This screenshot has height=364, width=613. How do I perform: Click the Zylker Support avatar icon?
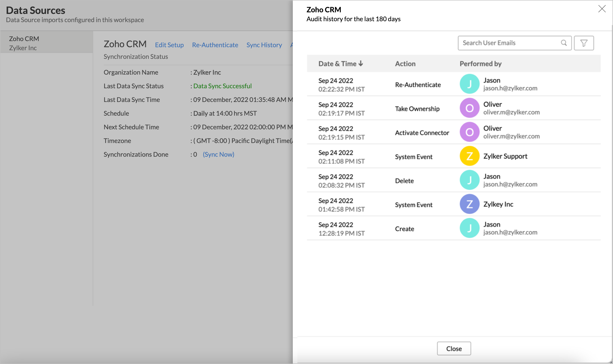(x=469, y=156)
